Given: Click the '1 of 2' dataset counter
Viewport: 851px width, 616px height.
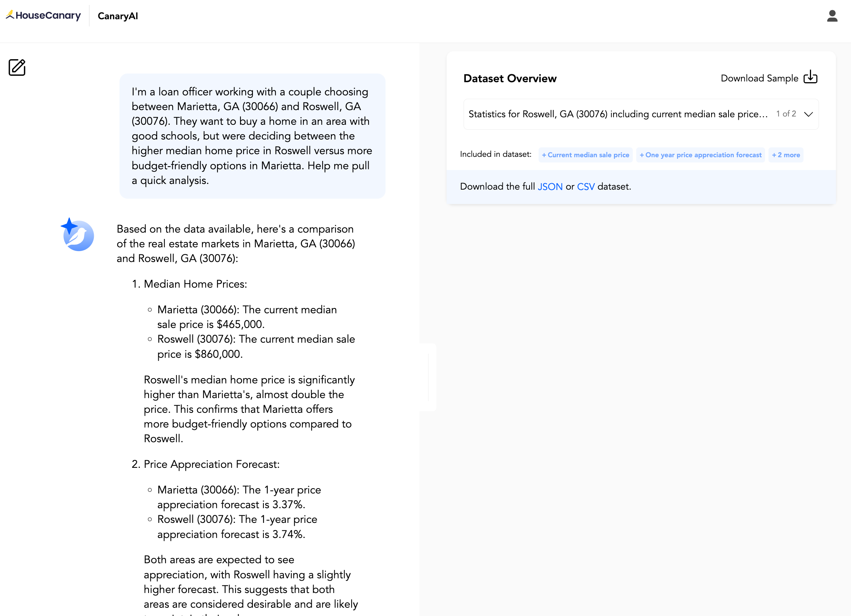Looking at the screenshot, I should point(786,114).
